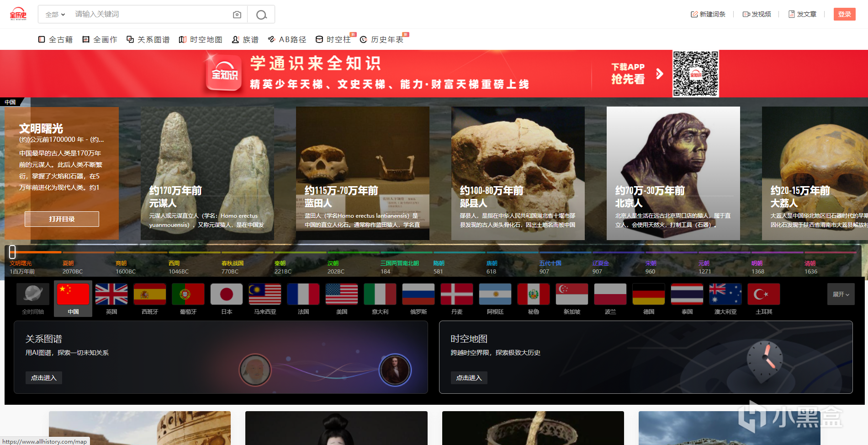The width and height of the screenshot is (868, 445).
Task: Select the China flag icon
Action: point(73,294)
